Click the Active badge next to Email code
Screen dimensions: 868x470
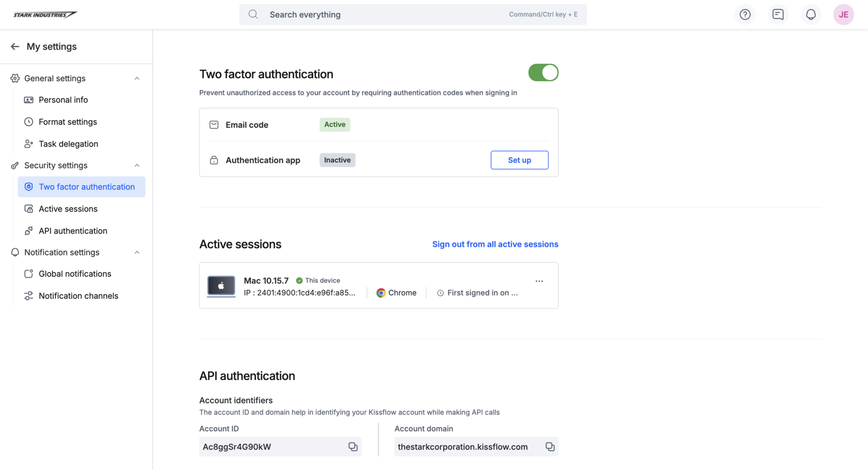click(335, 125)
